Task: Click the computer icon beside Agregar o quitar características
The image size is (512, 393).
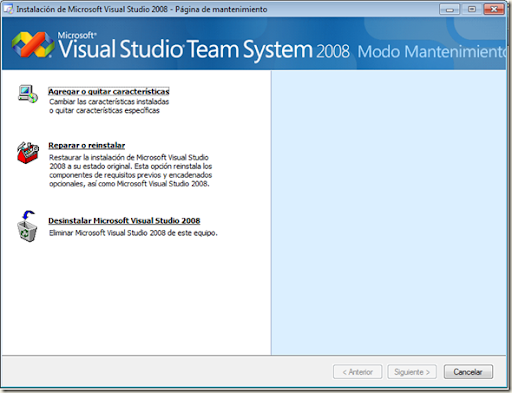Action: [x=28, y=94]
